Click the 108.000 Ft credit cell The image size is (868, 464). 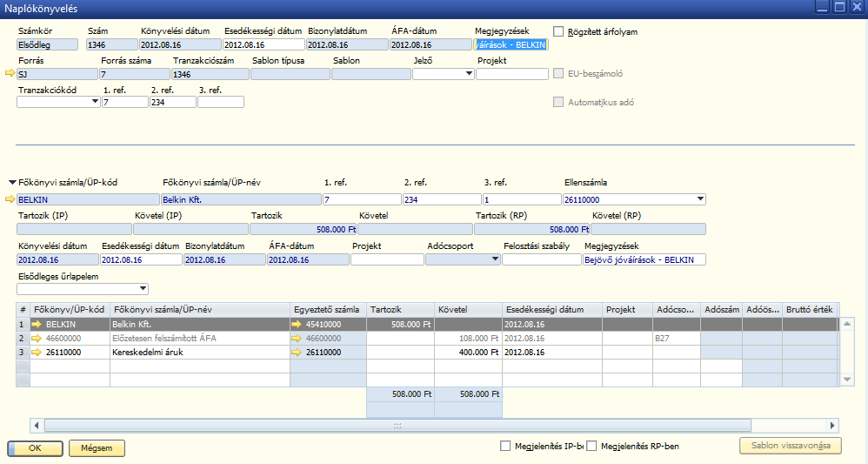pos(468,338)
